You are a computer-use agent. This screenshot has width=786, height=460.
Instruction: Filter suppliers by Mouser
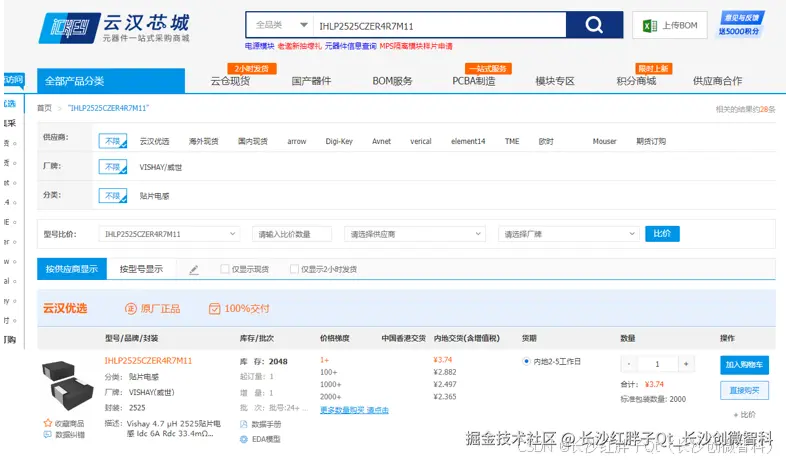604,142
